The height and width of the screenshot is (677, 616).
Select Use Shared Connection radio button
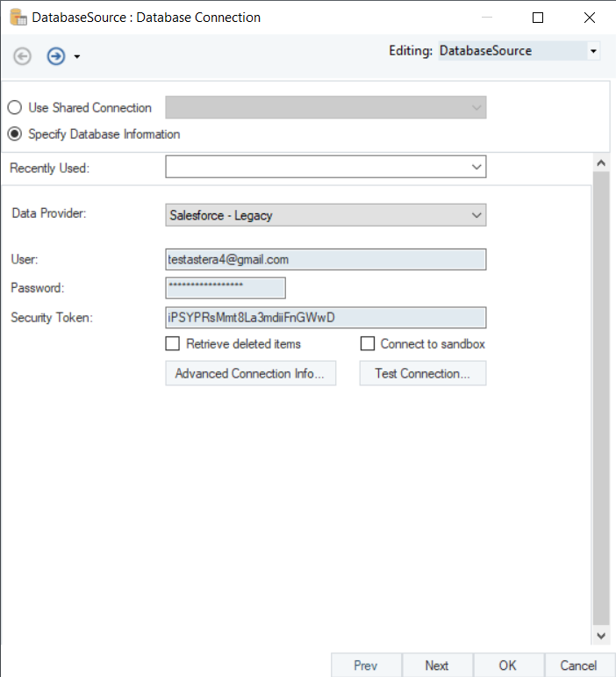coord(15,108)
